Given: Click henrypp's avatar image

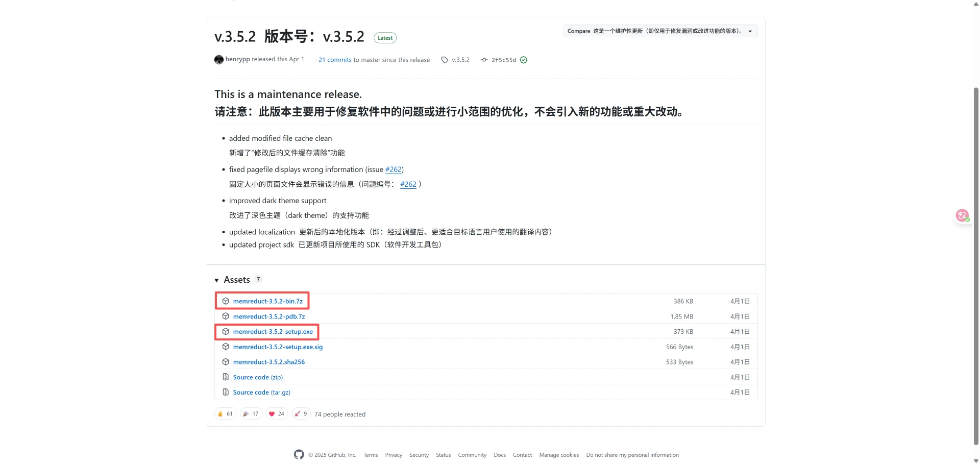Looking at the screenshot, I should pyautogui.click(x=219, y=60).
